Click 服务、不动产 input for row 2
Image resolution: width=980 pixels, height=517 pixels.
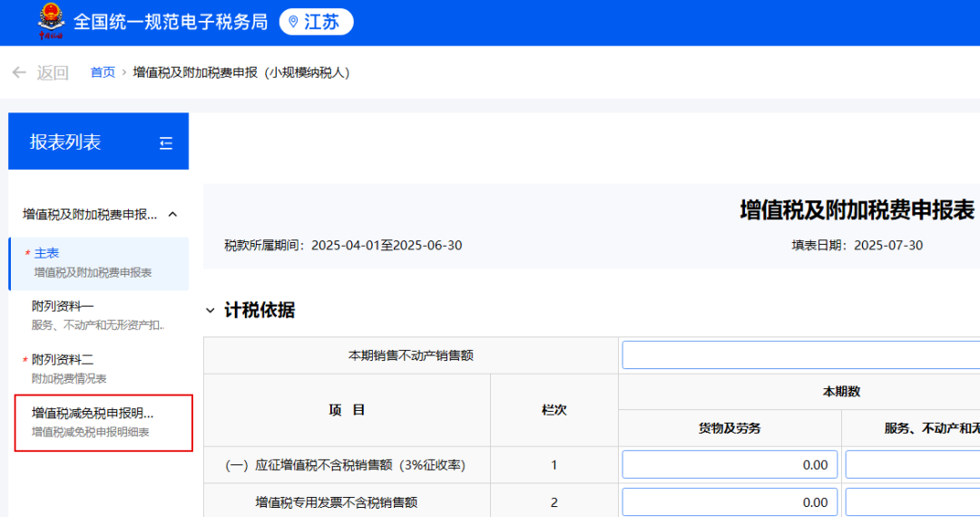tap(913, 502)
